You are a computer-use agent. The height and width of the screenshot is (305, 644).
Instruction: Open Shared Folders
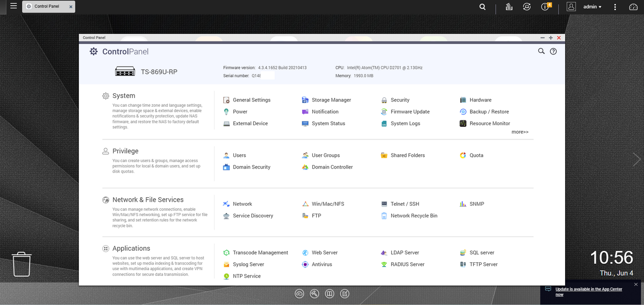[x=403, y=155]
